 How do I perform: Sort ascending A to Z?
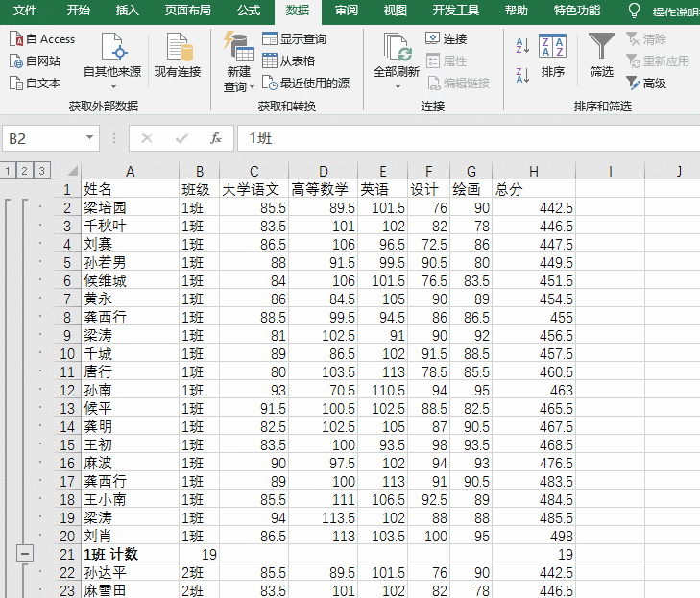click(522, 46)
